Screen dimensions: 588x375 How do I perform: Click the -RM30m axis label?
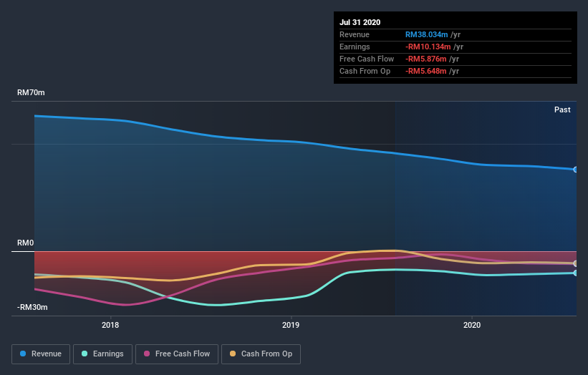tap(32, 307)
